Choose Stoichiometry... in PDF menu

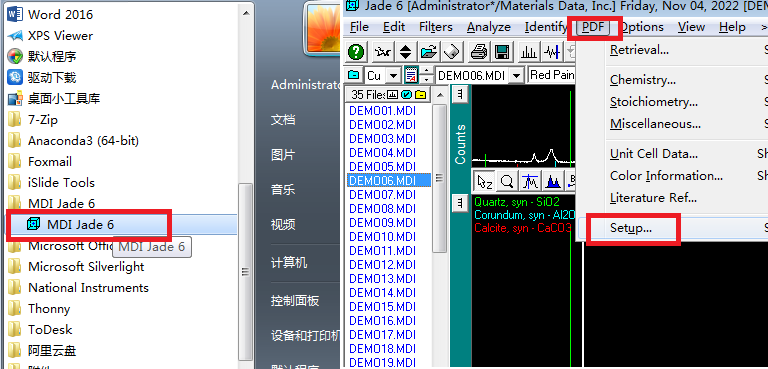[654, 102]
